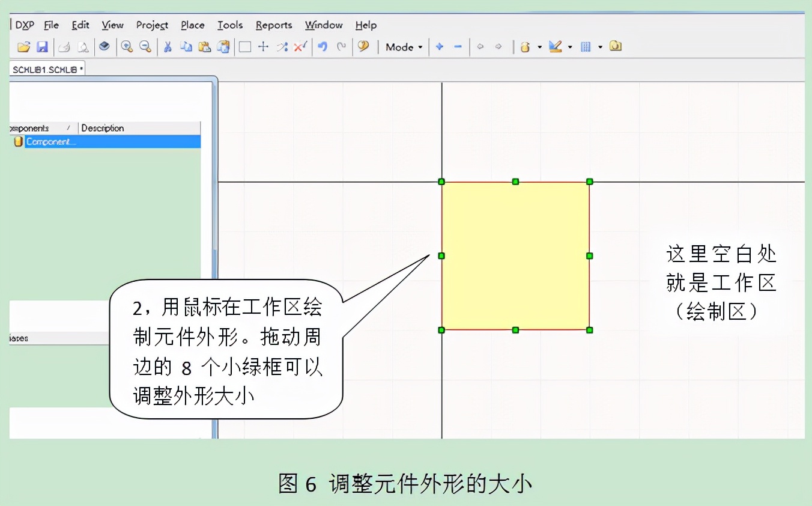Select Component_ in the components list

pos(51,142)
